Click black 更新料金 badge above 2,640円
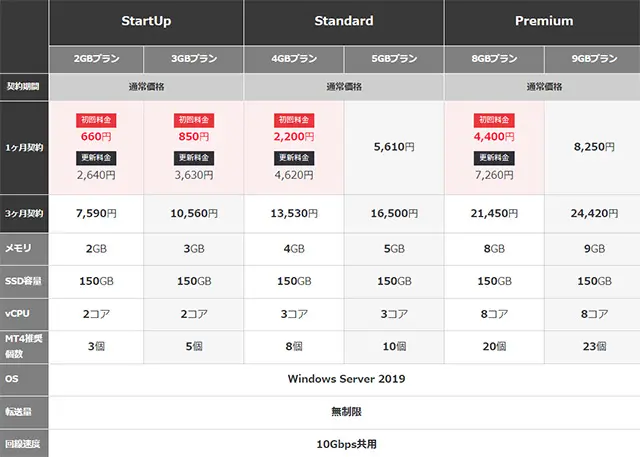Image resolution: width=640 pixels, height=457 pixels. 96,158
